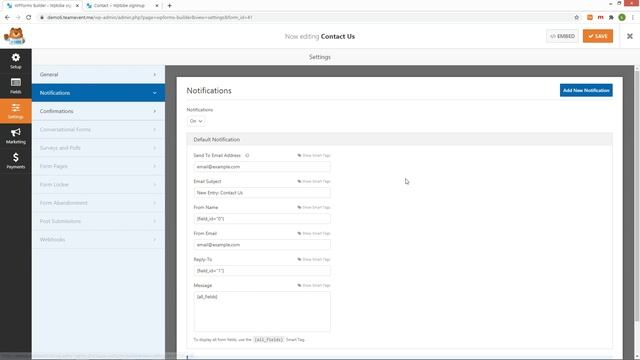640x360 pixels.
Task: Expand Form Pages row chevron
Action: [155, 166]
